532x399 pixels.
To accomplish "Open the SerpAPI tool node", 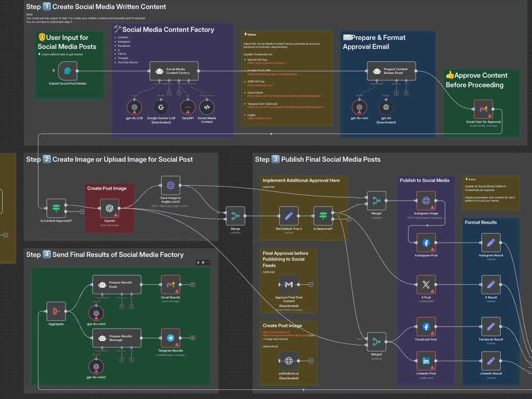I will click(188, 107).
